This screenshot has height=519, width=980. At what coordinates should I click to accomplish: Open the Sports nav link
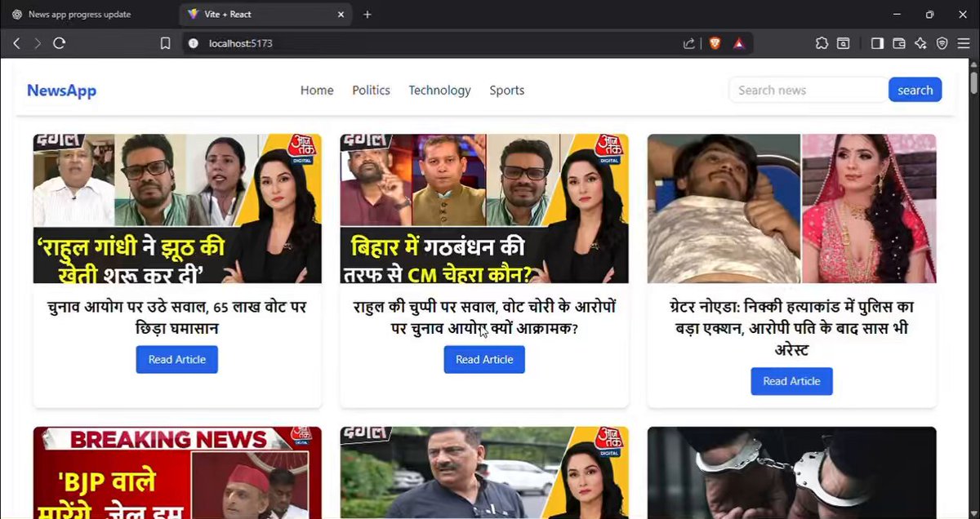click(507, 91)
